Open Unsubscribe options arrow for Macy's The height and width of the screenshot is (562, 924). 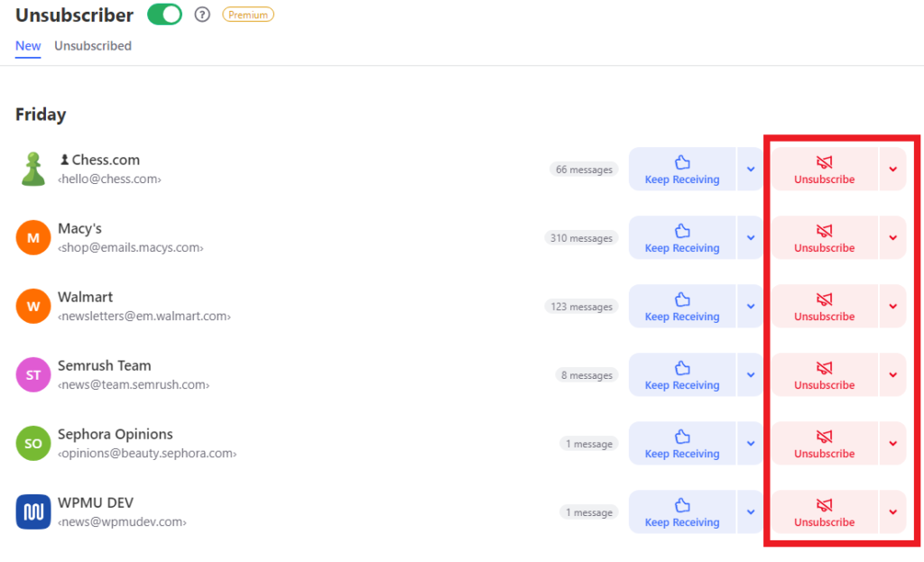892,237
